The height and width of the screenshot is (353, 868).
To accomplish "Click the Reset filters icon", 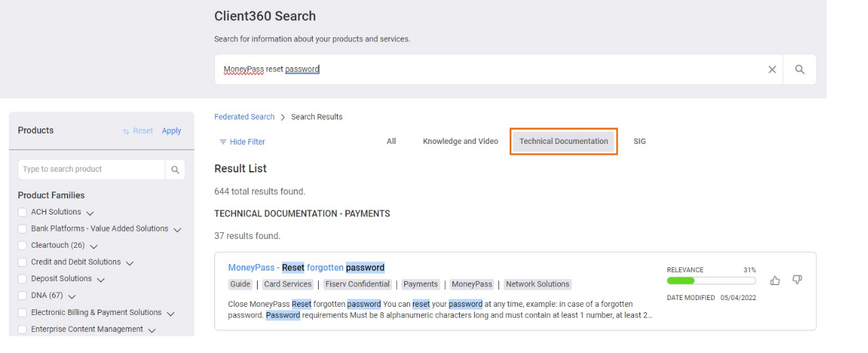I will [x=126, y=131].
